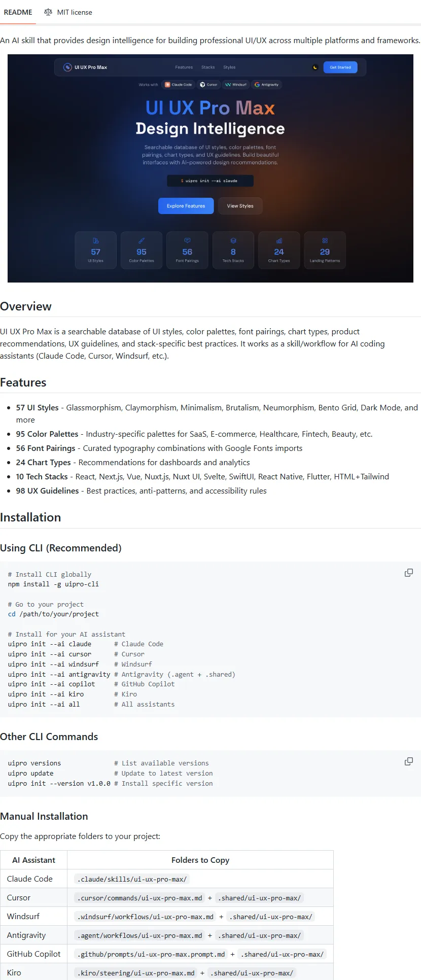Click the 29 Landing Patterns stat card
The width and height of the screenshot is (421, 980).
(x=325, y=251)
